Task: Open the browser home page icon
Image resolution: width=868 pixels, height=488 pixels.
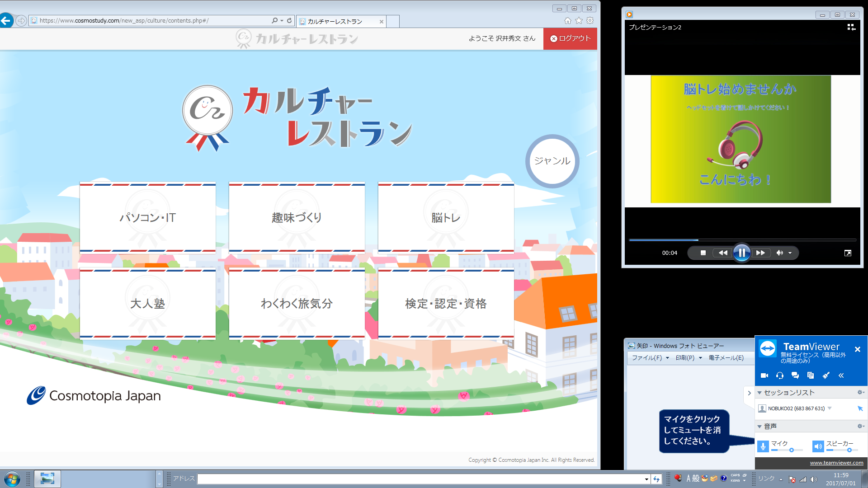Action: point(568,20)
